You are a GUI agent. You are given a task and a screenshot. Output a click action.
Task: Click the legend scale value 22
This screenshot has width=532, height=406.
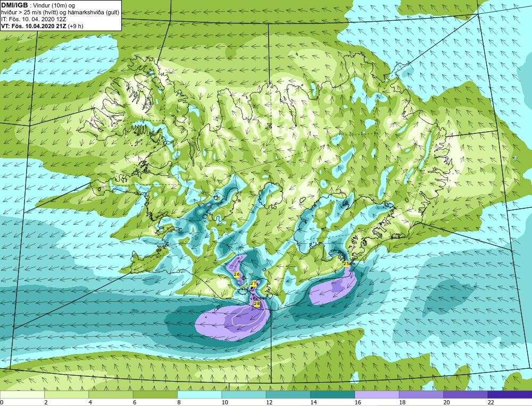(491, 403)
